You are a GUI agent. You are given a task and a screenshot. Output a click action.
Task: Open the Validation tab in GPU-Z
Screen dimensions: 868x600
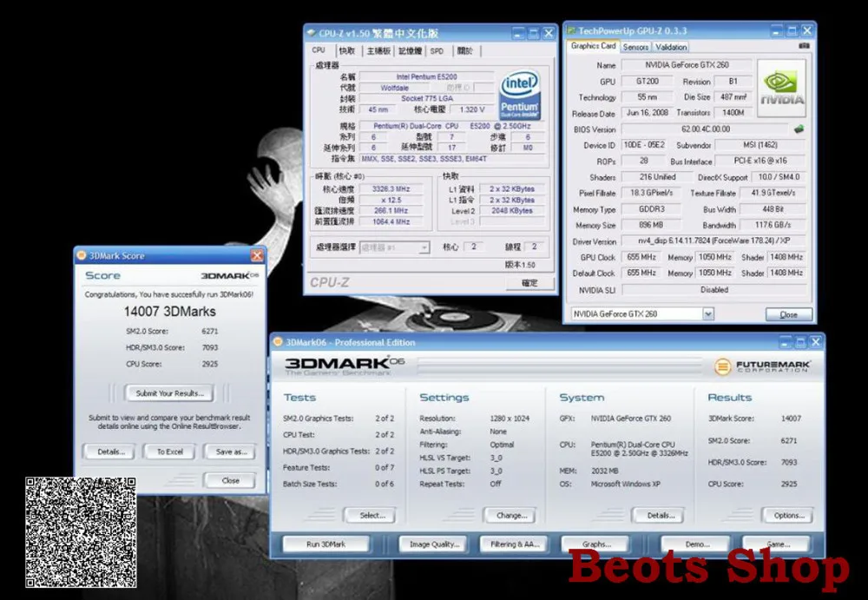(671, 47)
